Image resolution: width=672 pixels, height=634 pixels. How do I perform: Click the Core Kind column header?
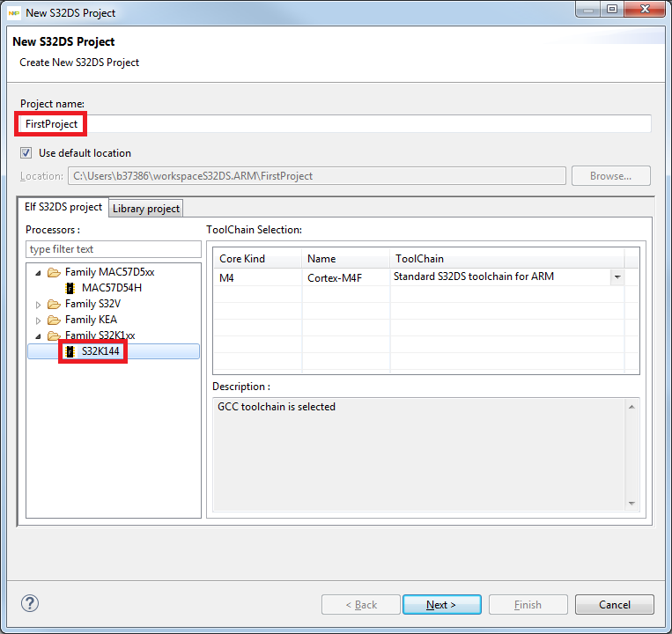coord(257,259)
